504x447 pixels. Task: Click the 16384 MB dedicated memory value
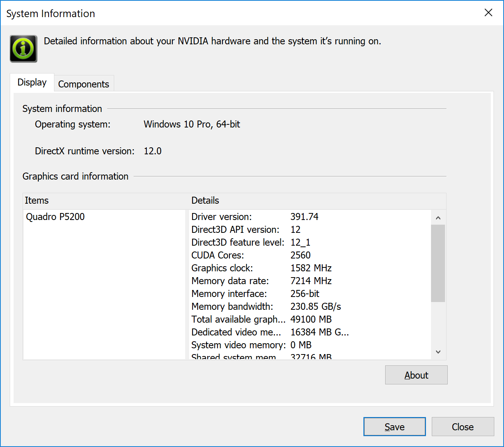click(x=320, y=332)
